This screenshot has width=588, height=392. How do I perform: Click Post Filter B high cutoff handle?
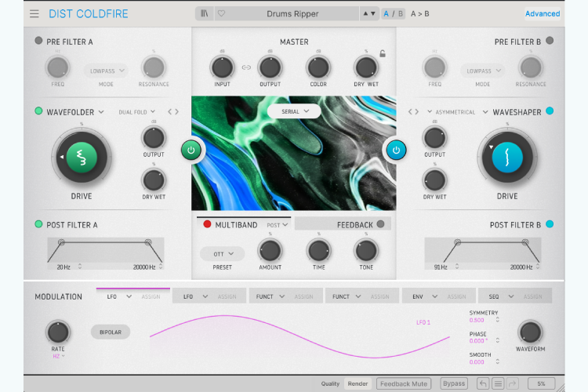[525, 242]
